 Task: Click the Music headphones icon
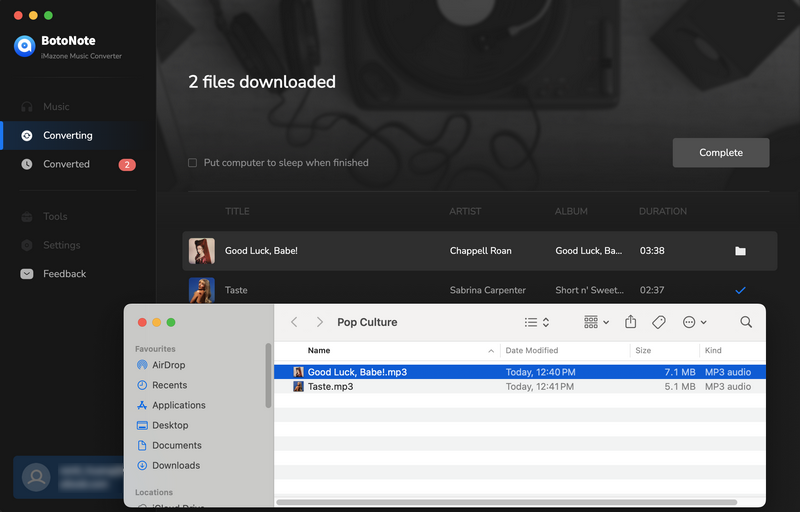click(27, 107)
